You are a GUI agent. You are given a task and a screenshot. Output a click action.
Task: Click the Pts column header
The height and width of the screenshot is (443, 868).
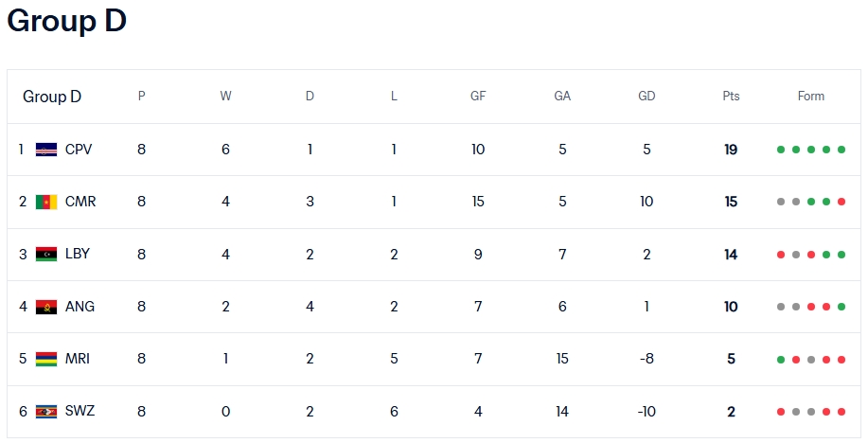click(731, 96)
